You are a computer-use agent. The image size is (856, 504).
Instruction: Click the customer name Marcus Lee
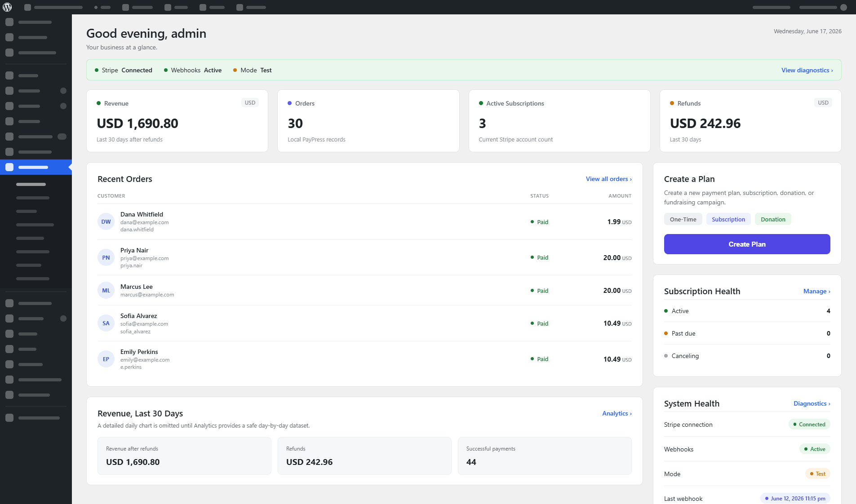[x=136, y=287]
